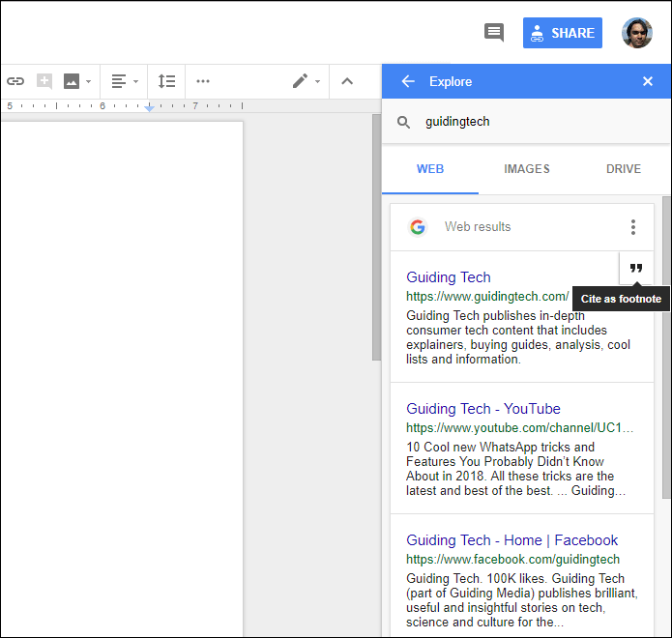Screen dimensions: 672x638
Task: Click the Explore panel title text
Action: [x=451, y=81]
